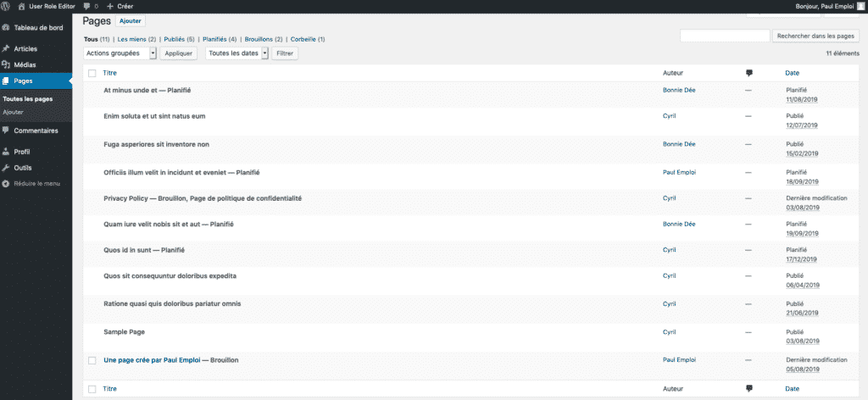Open Commentaires in the sidebar menu

coord(35,131)
